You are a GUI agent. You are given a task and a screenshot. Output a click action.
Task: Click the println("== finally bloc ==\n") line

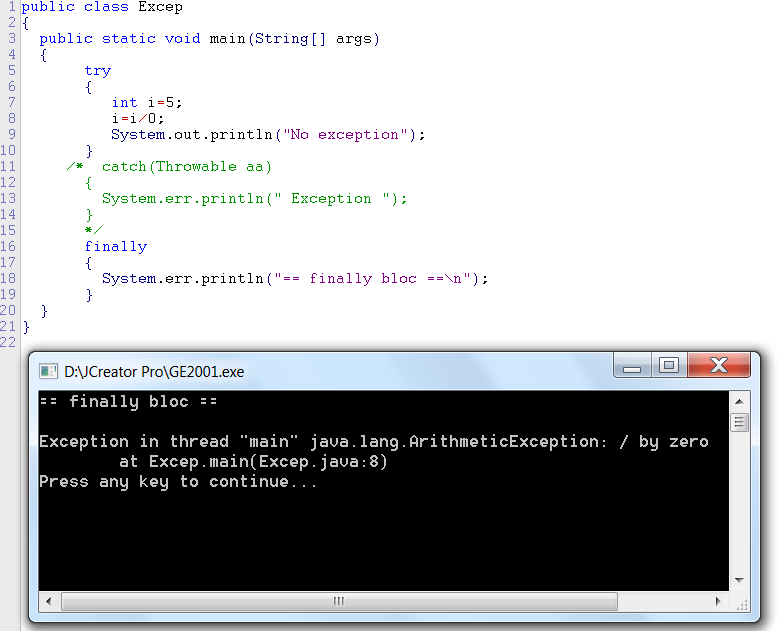click(295, 278)
